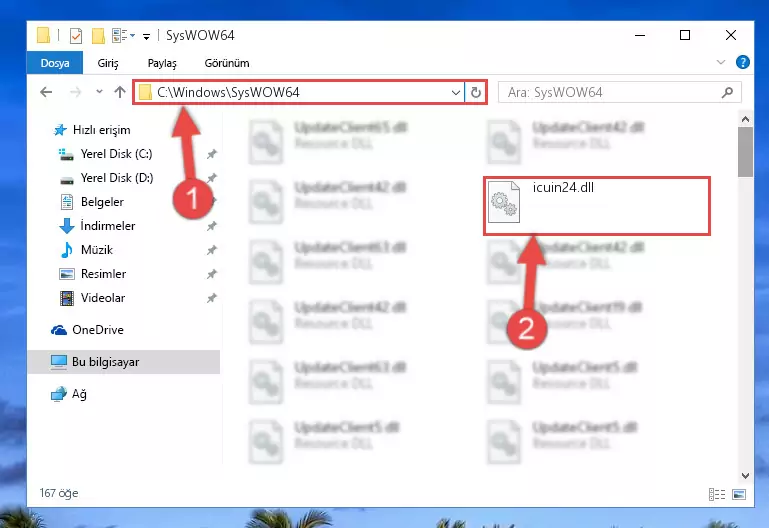
Task: Go forward with the right arrow button
Action: [x=76, y=92]
